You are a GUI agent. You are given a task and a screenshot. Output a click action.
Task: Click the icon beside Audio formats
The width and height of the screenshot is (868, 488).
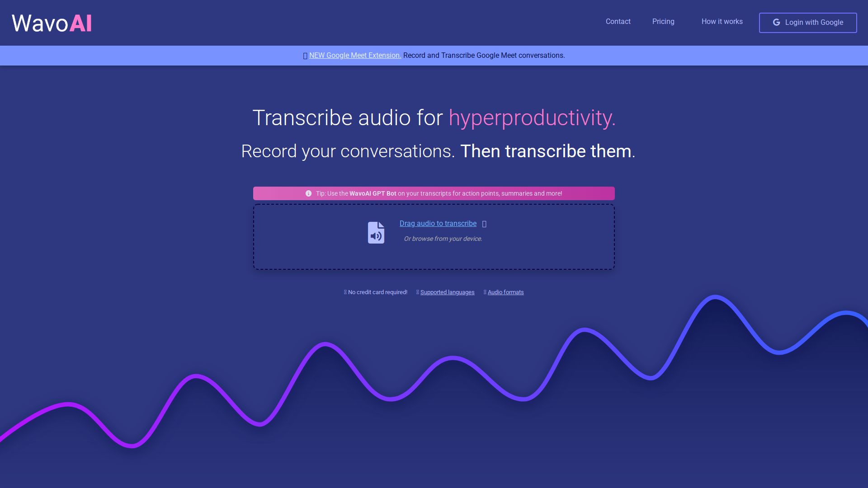click(x=485, y=292)
